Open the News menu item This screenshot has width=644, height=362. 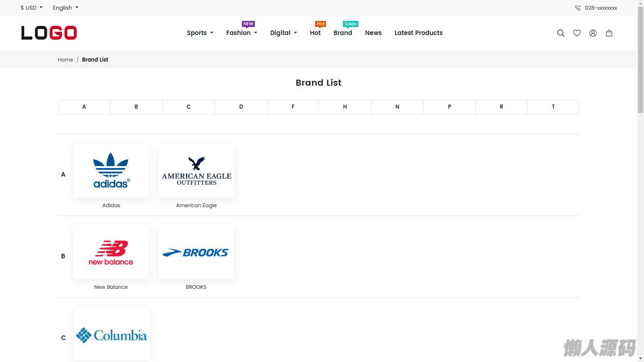[x=373, y=33]
